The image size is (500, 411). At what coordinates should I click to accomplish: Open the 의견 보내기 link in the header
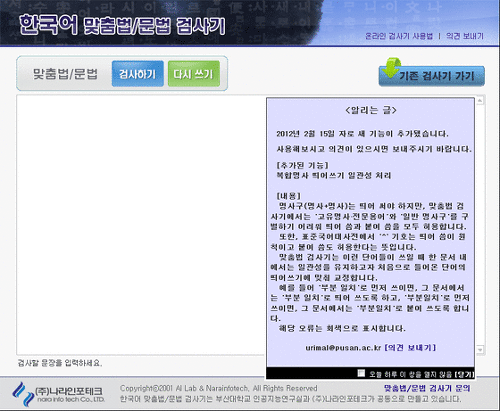click(465, 36)
